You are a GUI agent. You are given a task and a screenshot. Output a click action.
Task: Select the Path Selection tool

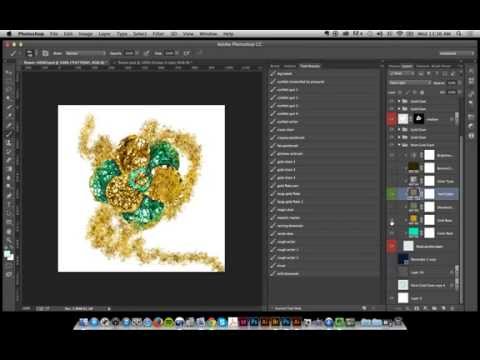click(9, 213)
